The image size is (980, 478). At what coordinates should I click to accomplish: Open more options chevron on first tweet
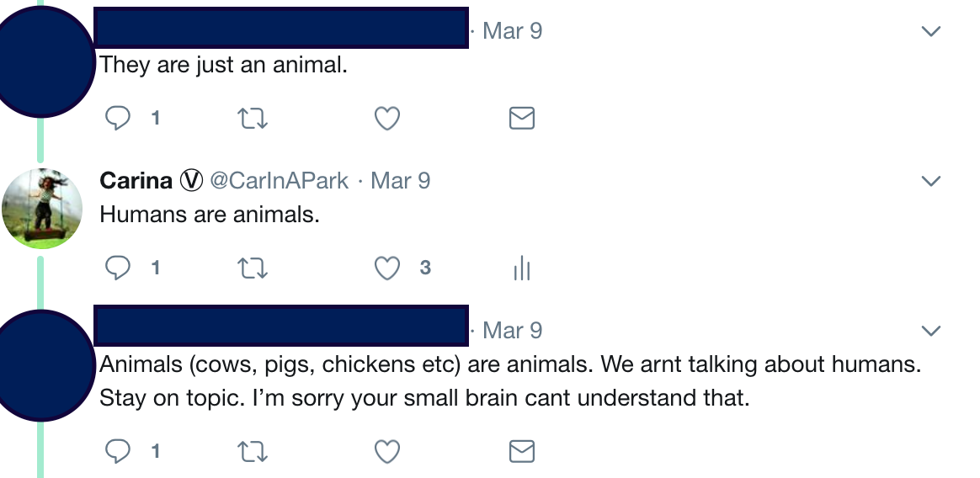point(930,31)
